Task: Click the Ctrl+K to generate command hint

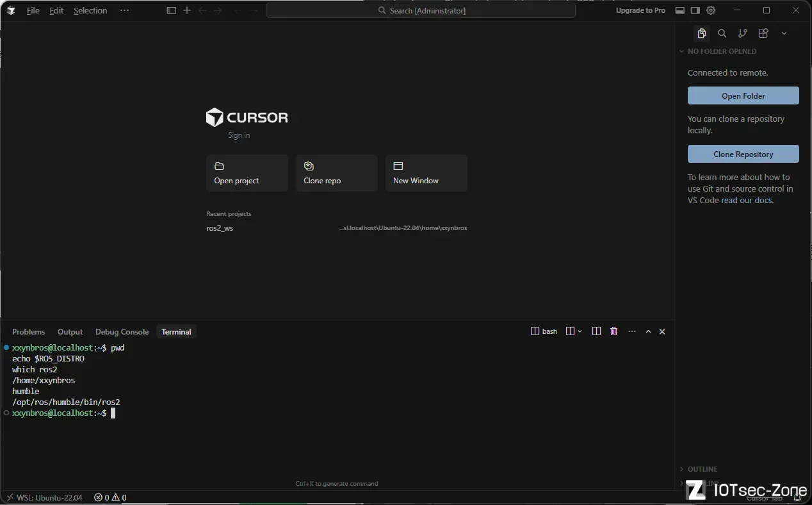Action: (337, 484)
